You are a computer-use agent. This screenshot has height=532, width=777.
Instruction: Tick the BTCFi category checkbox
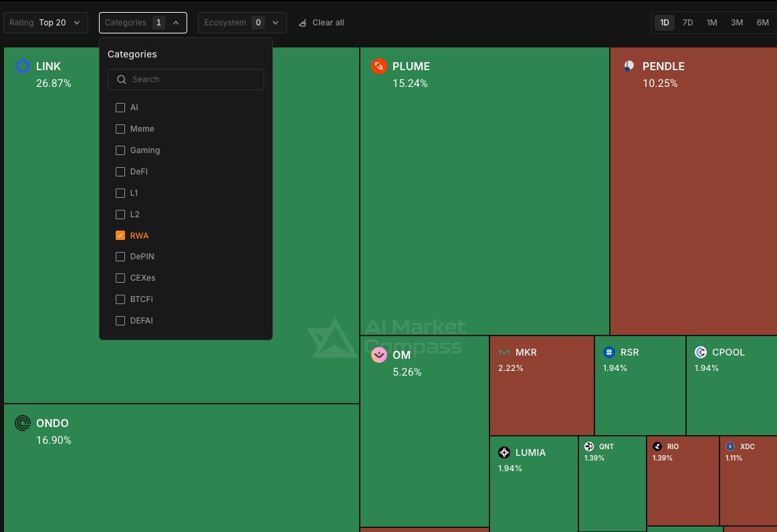[120, 299]
